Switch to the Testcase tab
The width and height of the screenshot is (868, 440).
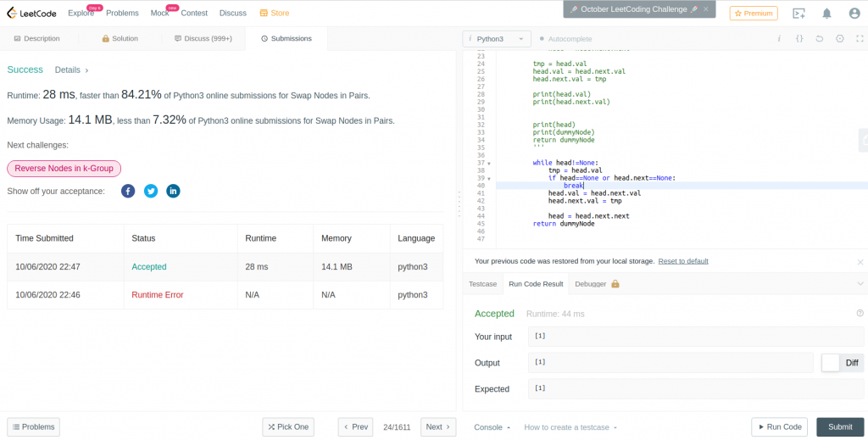pos(482,284)
